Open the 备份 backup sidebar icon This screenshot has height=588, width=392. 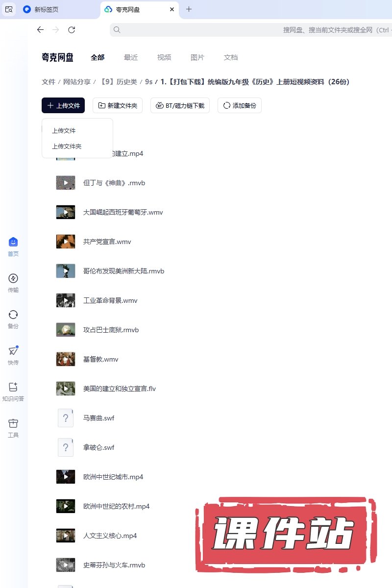pos(13,319)
